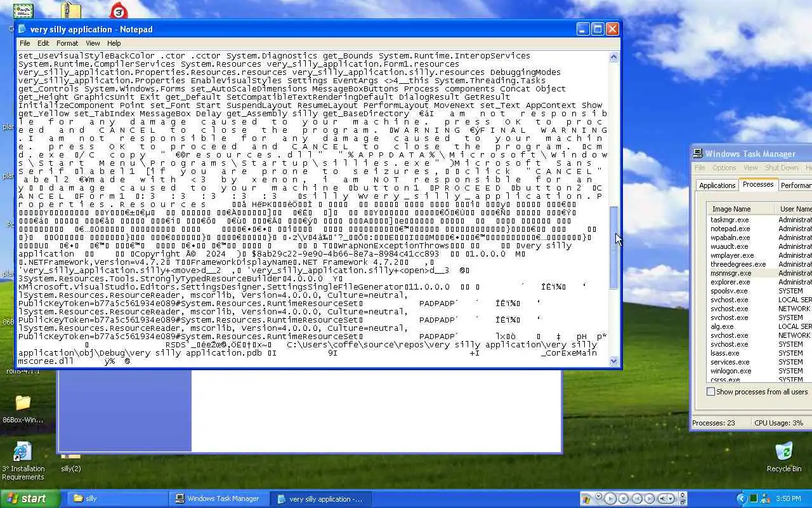This screenshot has height=508, width=812.
Task: Open Task Manager's File menu
Action: click(x=700, y=168)
